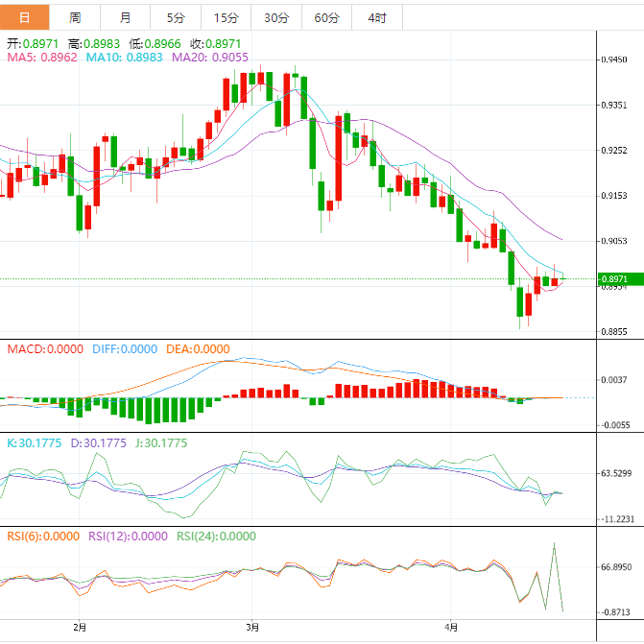Select the 周 weekly timeframe tab

coord(75,17)
